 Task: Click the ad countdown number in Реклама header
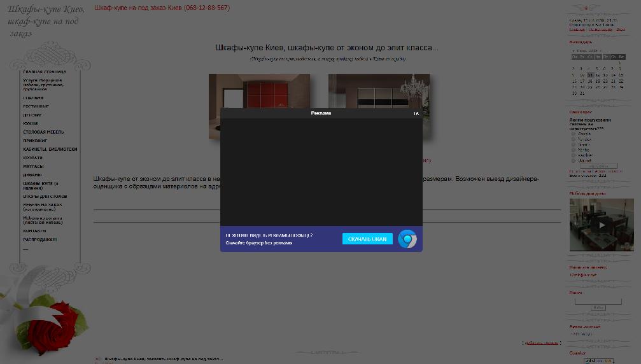pos(416,113)
